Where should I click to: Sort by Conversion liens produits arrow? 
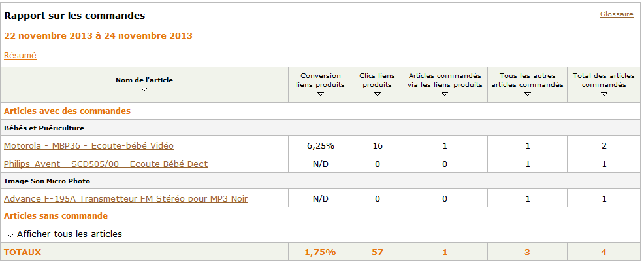pos(320,94)
